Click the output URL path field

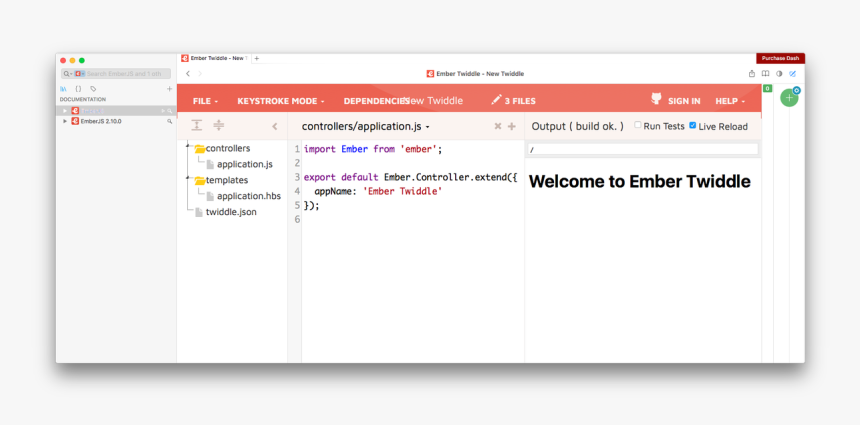(642, 149)
